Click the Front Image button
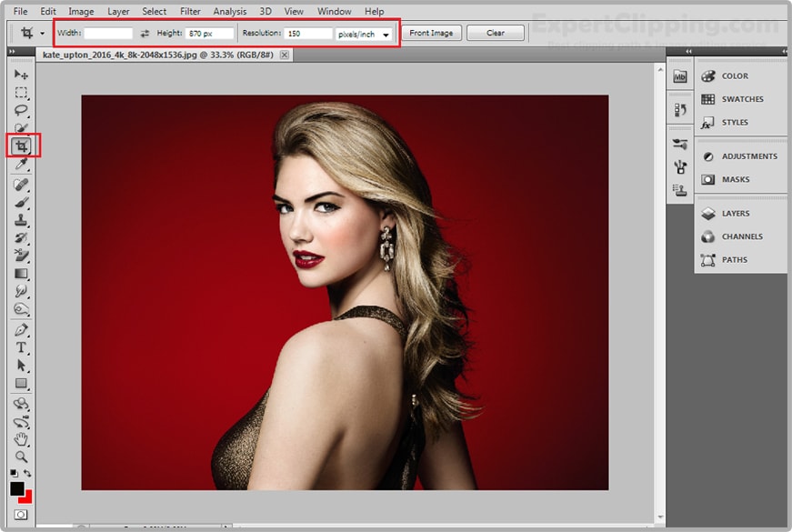Viewport: 792px width, 532px height. click(x=431, y=33)
